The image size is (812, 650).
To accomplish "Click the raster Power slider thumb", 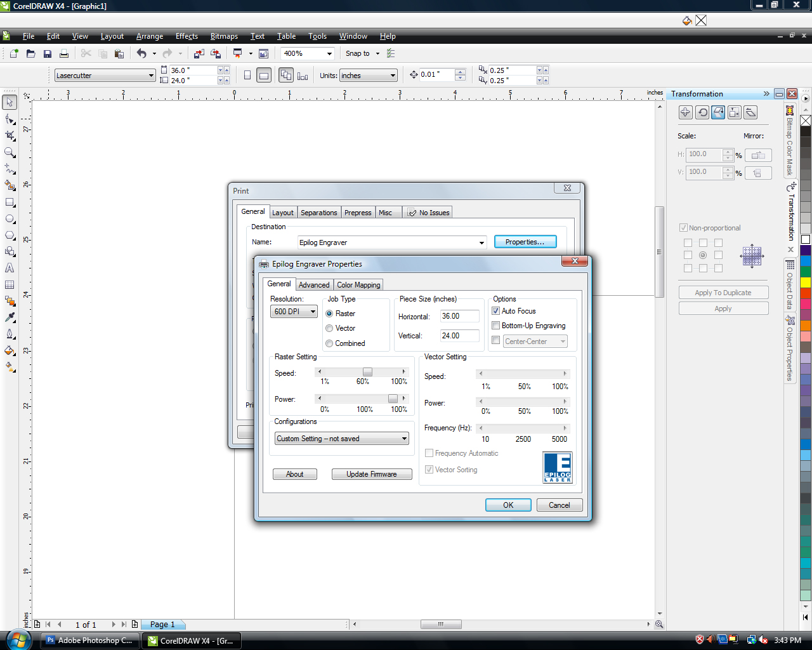I will click(x=393, y=399).
